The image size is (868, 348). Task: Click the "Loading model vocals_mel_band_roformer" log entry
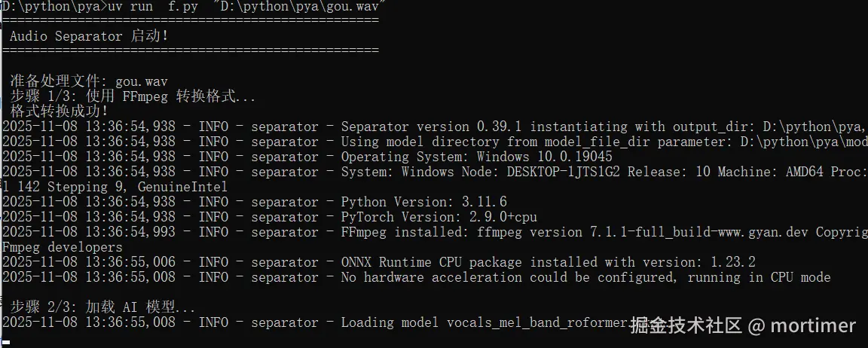pyautogui.click(x=482, y=322)
